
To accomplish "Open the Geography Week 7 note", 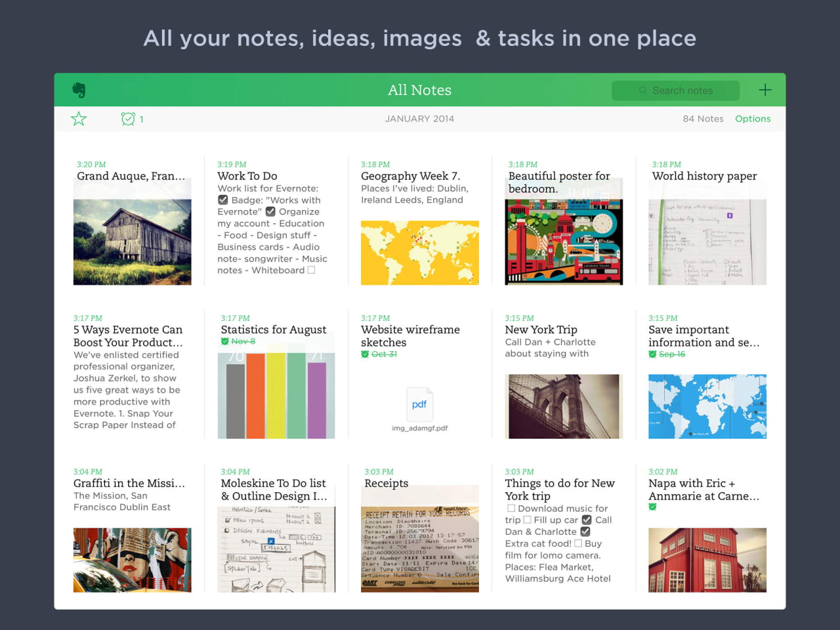I will click(410, 176).
